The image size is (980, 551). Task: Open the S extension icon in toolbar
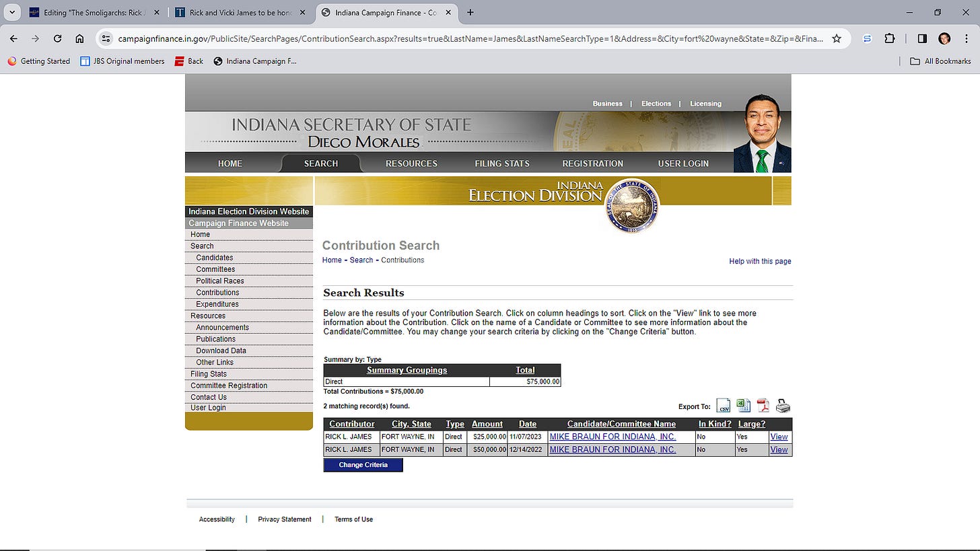click(868, 38)
